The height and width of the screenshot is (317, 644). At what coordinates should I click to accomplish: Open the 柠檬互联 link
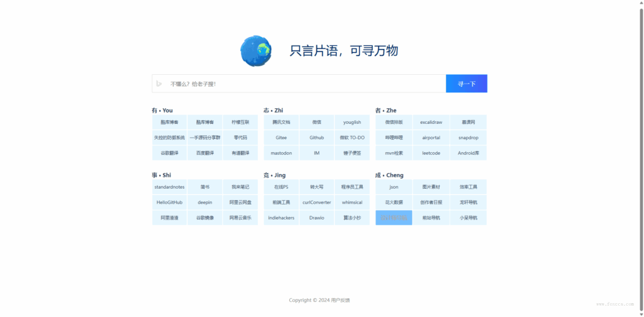[x=240, y=123]
